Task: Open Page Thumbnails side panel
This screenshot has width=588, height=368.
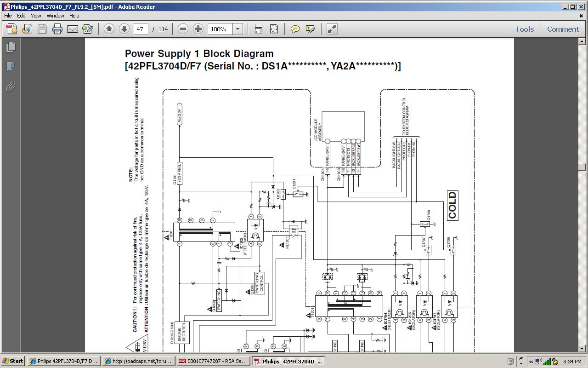Action: click(x=10, y=47)
